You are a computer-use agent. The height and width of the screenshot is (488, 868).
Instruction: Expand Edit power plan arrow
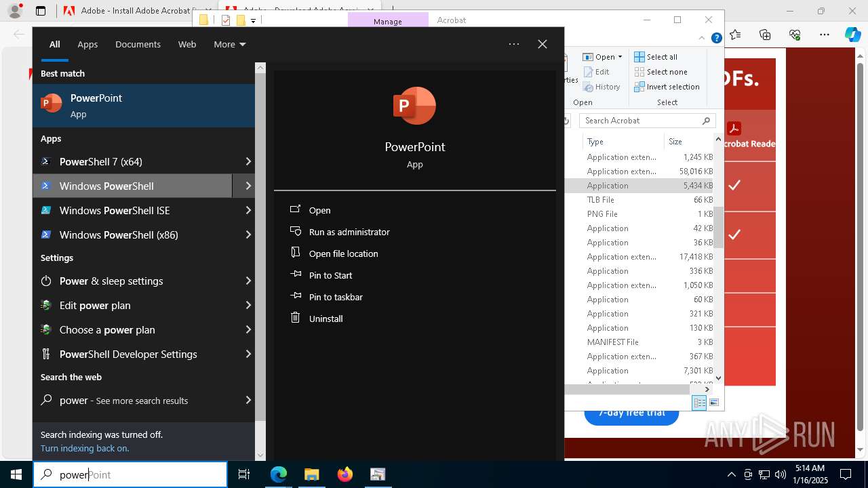point(248,305)
